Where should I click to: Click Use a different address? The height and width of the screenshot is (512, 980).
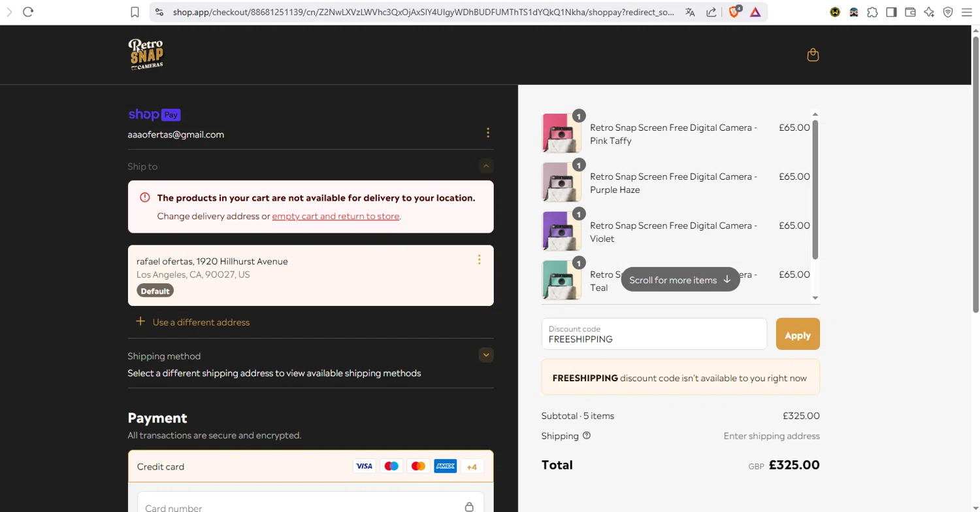point(201,322)
